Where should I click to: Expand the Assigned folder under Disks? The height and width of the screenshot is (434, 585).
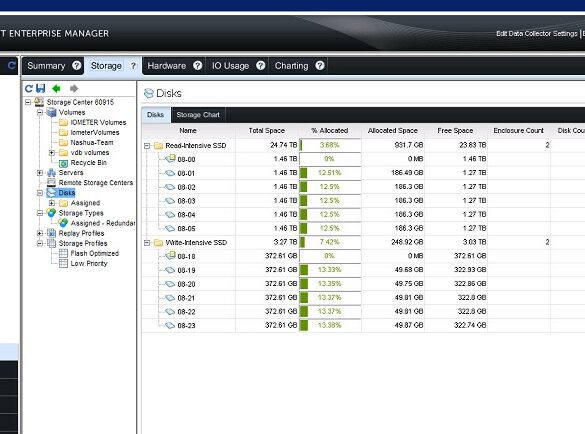52,203
